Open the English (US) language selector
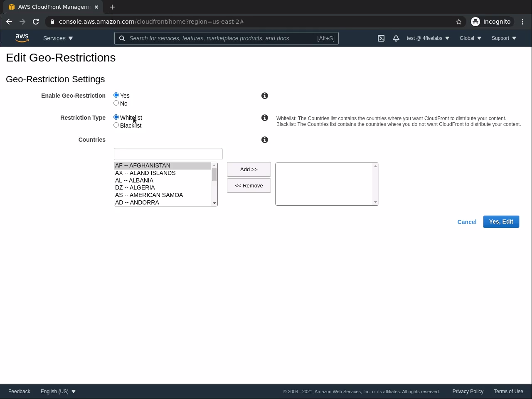The image size is (532, 399). tap(58, 392)
